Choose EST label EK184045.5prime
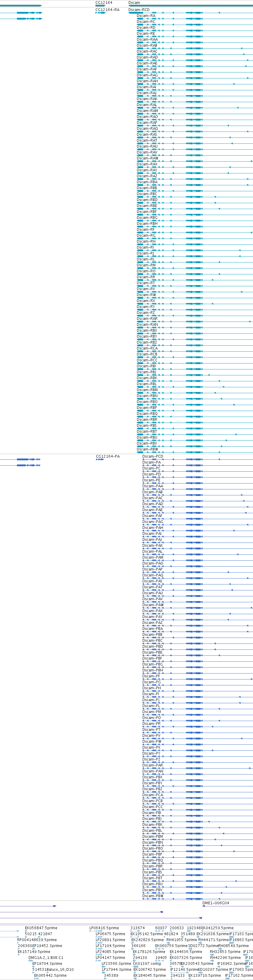Image resolution: width=253 pixels, height=980 pixels. [150, 976]
